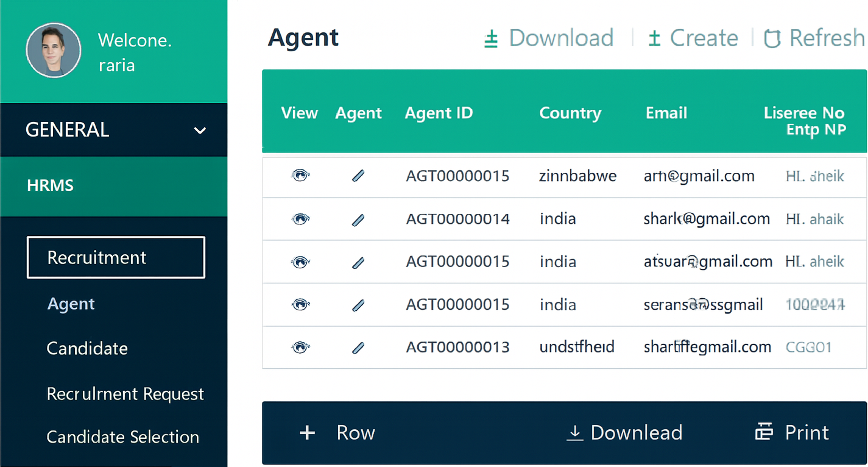This screenshot has height=467, width=868.
Task: Open the GENERAL menu section
Action: (113, 130)
